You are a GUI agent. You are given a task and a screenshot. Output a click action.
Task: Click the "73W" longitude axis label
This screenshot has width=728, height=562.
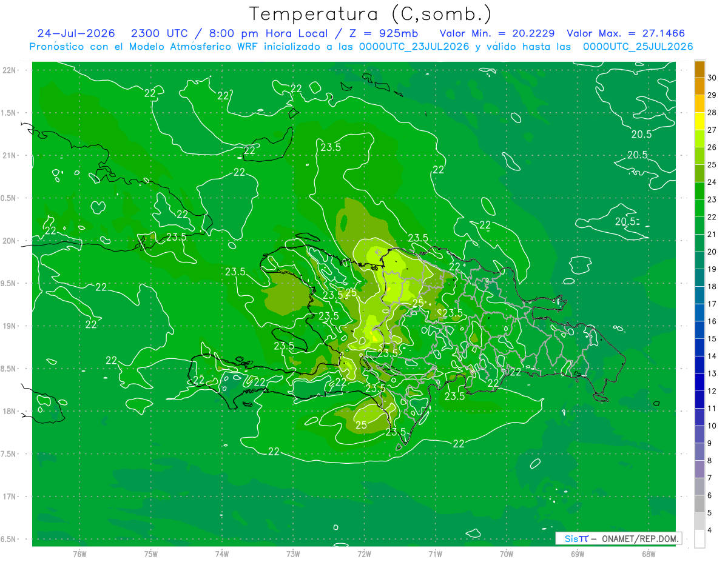(293, 554)
